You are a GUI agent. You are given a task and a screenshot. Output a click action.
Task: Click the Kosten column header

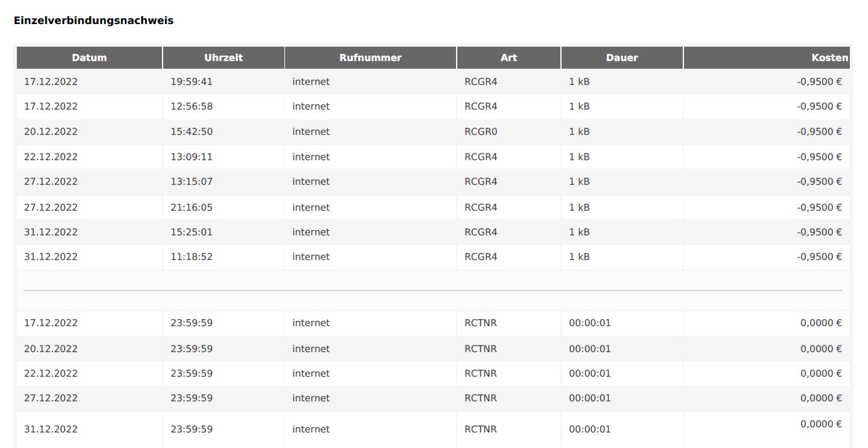[829, 58]
